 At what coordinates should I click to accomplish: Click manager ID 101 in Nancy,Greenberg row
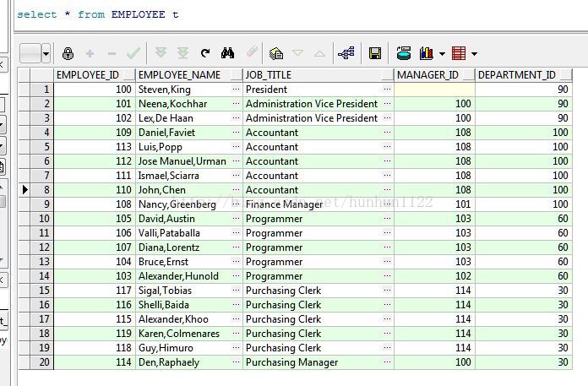(x=434, y=204)
